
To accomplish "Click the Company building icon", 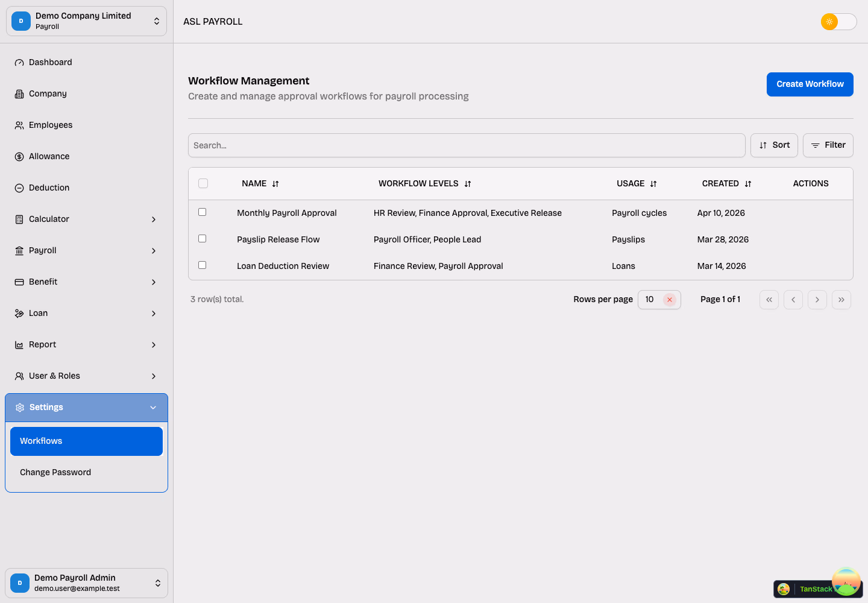I will pos(19,93).
